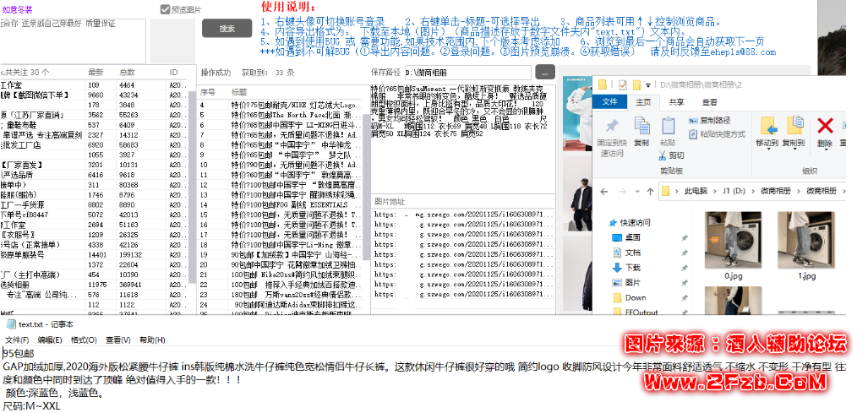Expand the Delete (删除) dropdown arrow
This screenshot has height=413, width=868.
pos(825,149)
